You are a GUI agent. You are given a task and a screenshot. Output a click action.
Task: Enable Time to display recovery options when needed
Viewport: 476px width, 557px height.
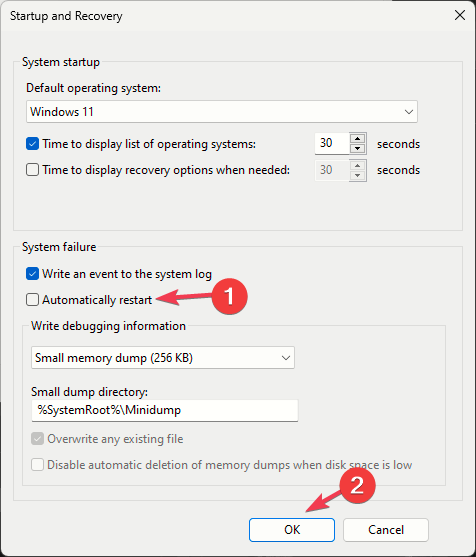32,170
